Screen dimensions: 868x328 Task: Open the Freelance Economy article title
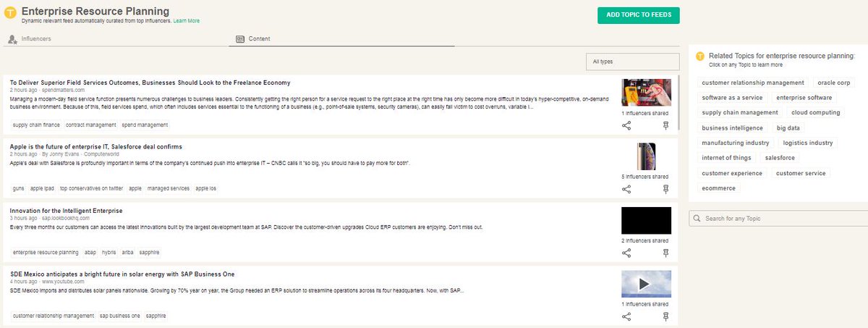point(150,83)
